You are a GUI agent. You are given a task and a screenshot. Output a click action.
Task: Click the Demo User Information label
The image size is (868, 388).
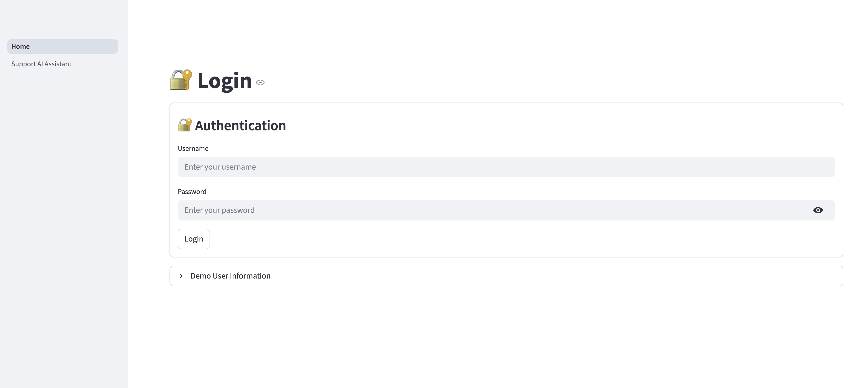click(230, 276)
